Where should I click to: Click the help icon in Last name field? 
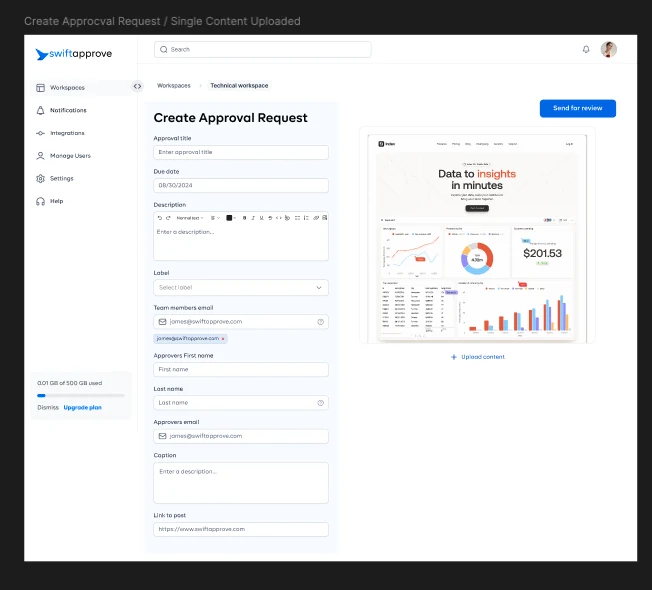point(321,403)
